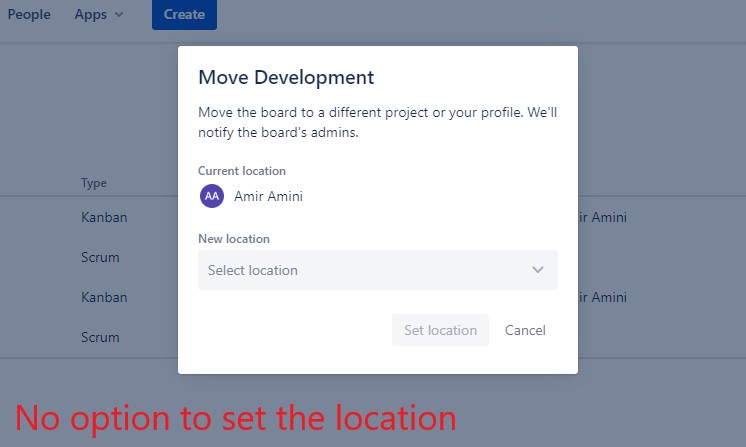Viewport: 746px width, 447px height.
Task: Click Amir Amini in the first Kanban row
Action: 602,217
